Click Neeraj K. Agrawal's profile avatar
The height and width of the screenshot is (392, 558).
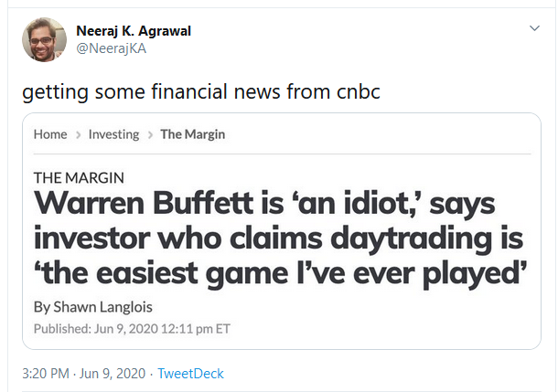[41, 39]
